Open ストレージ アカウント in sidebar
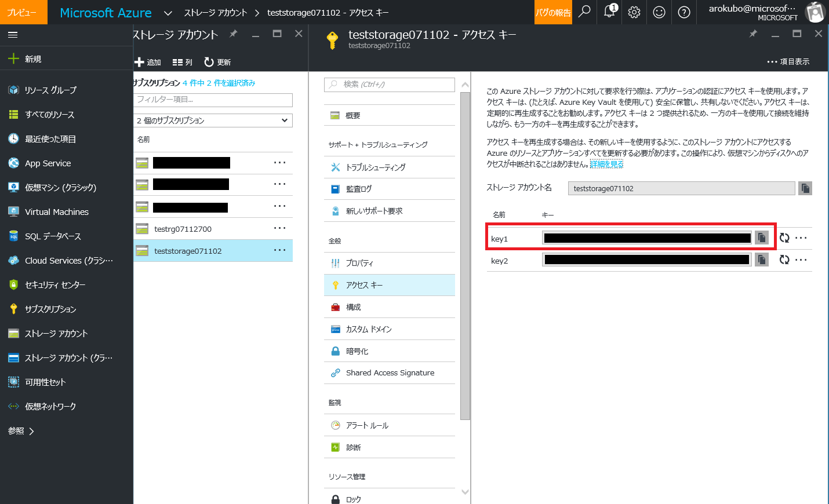This screenshot has height=504, width=829. [x=67, y=333]
